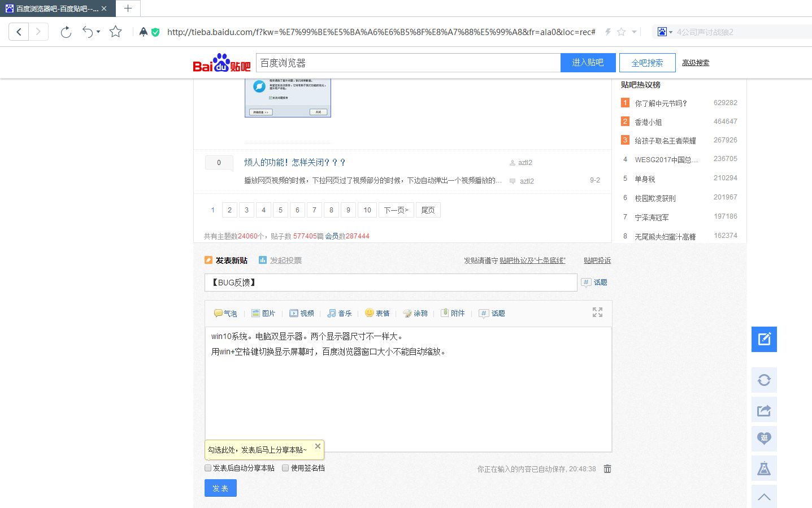Click 话题 button beside title field

click(594, 283)
